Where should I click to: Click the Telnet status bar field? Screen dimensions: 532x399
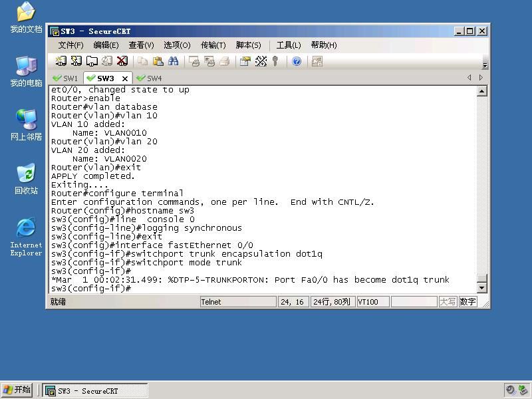[x=238, y=302]
